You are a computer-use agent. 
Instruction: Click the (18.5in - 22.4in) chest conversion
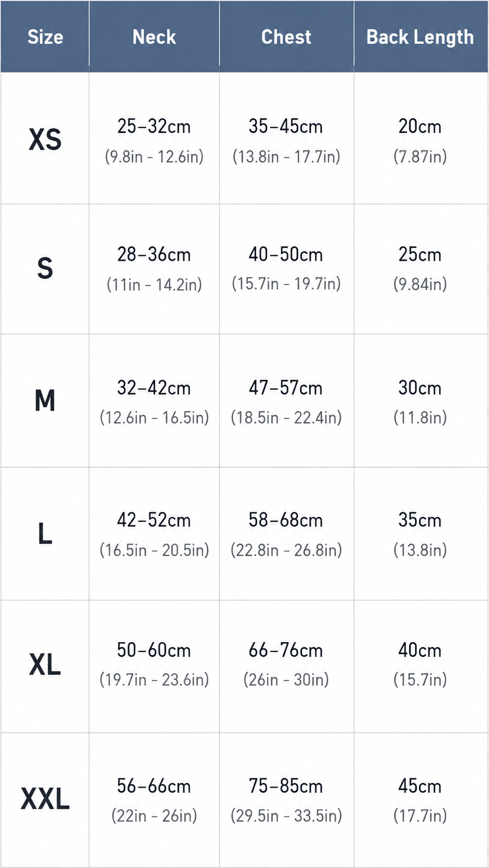tap(286, 417)
